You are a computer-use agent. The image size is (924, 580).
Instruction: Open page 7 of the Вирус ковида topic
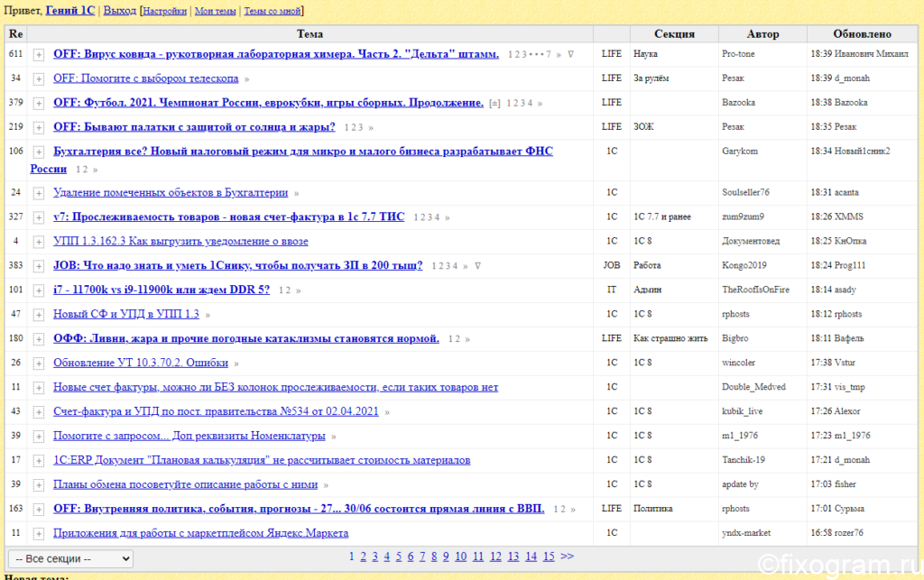(x=548, y=54)
